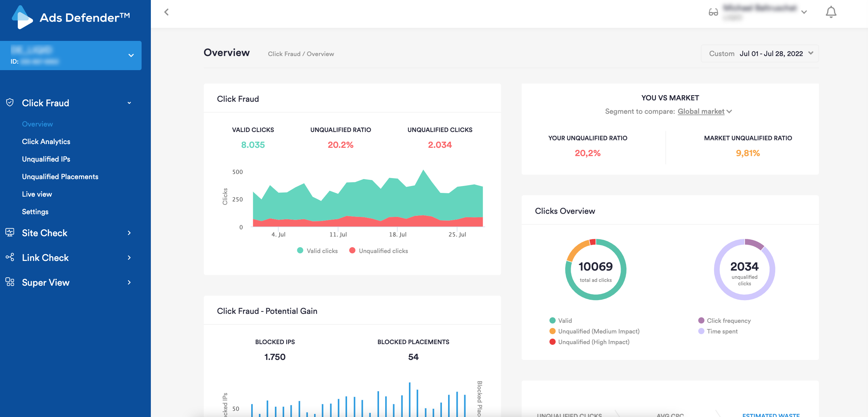Toggle Unqualified clicks in the chart legend
The image size is (868, 417).
(378, 251)
